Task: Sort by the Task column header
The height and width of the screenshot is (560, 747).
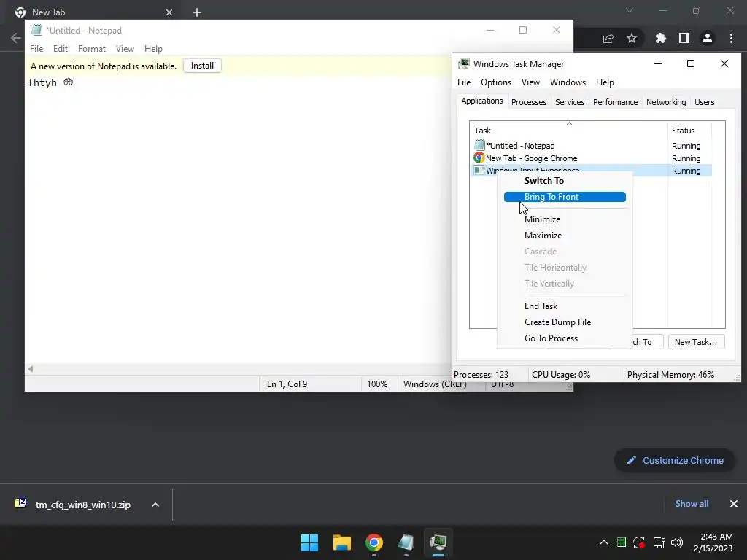Action: point(569,130)
